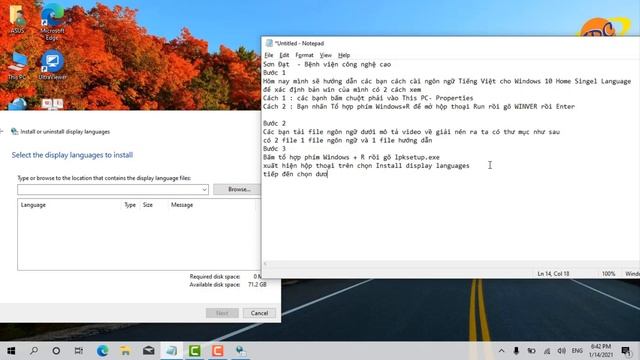
Task: Open green Camtasia icon in taskbar
Action: click(x=194, y=351)
